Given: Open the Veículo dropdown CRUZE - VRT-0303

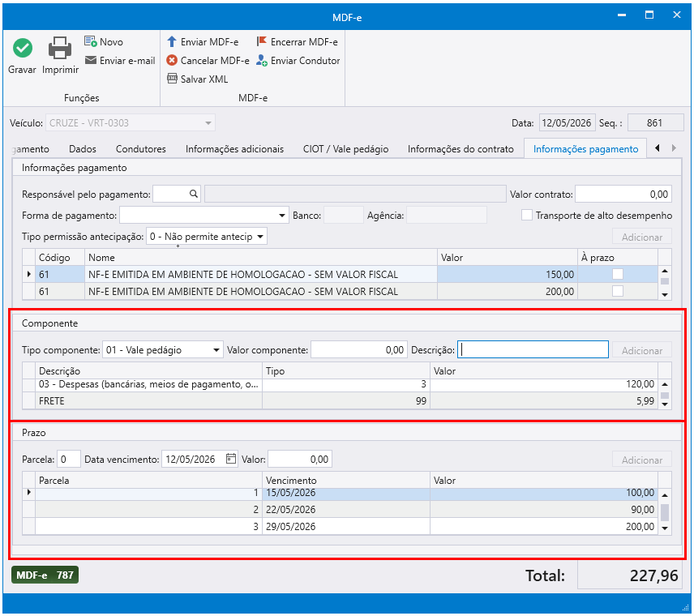Looking at the screenshot, I should tap(208, 123).
